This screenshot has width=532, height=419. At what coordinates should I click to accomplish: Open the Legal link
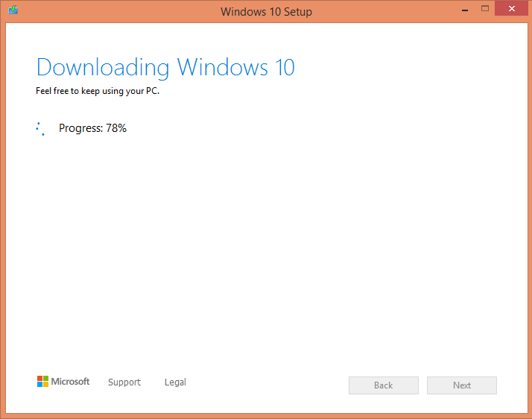point(175,382)
